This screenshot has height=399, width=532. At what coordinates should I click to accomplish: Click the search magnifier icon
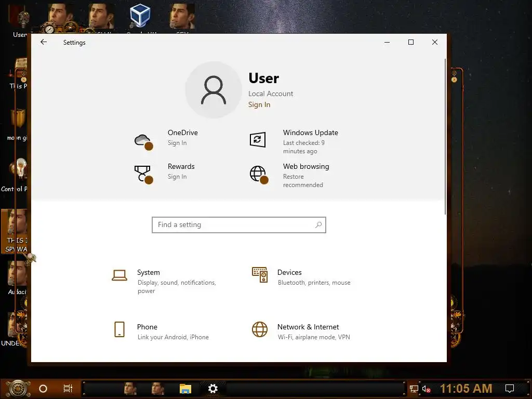[x=318, y=224]
